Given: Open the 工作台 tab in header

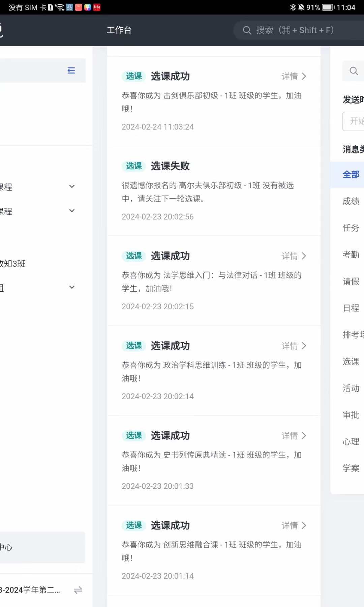Looking at the screenshot, I should tap(119, 30).
